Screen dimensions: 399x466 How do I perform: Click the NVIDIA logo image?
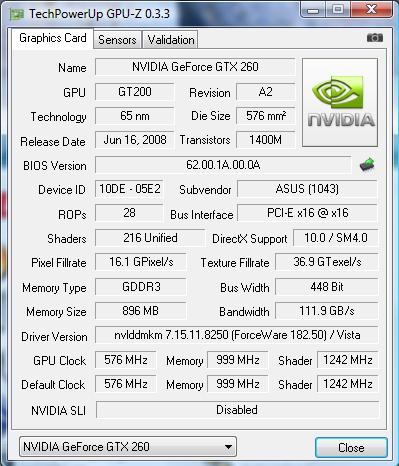click(340, 102)
